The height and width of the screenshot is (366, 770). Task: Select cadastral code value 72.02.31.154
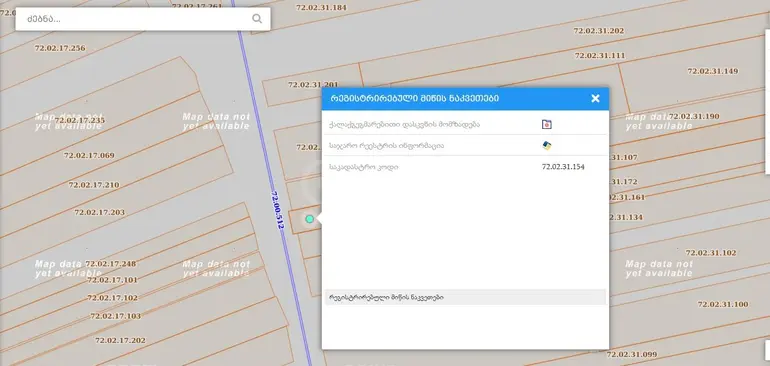click(x=563, y=167)
